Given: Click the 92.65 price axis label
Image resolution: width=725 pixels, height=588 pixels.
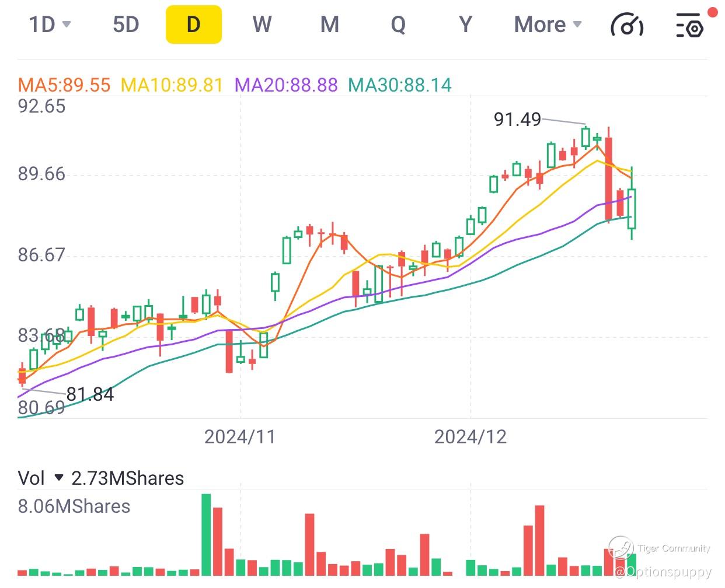Looking at the screenshot, I should point(41,106).
